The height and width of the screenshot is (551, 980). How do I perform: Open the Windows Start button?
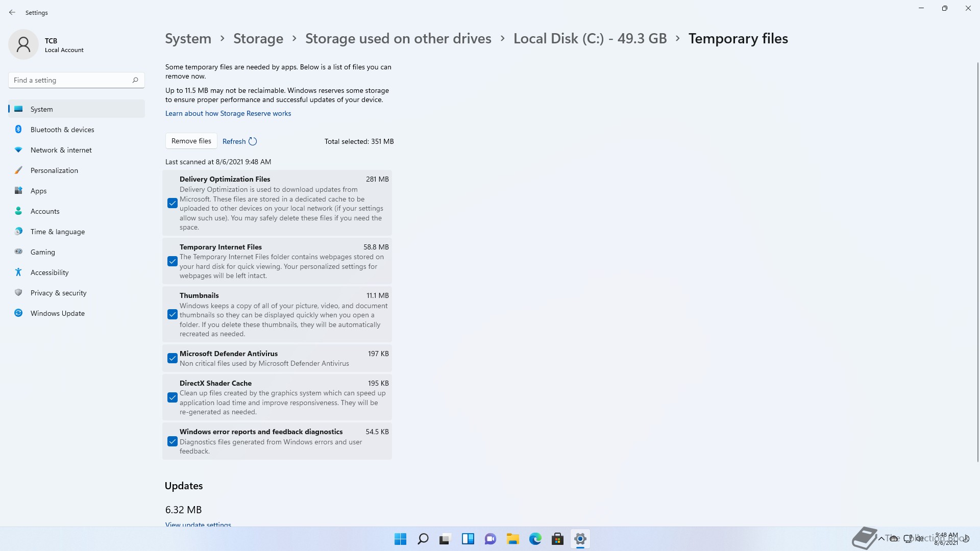(x=400, y=539)
